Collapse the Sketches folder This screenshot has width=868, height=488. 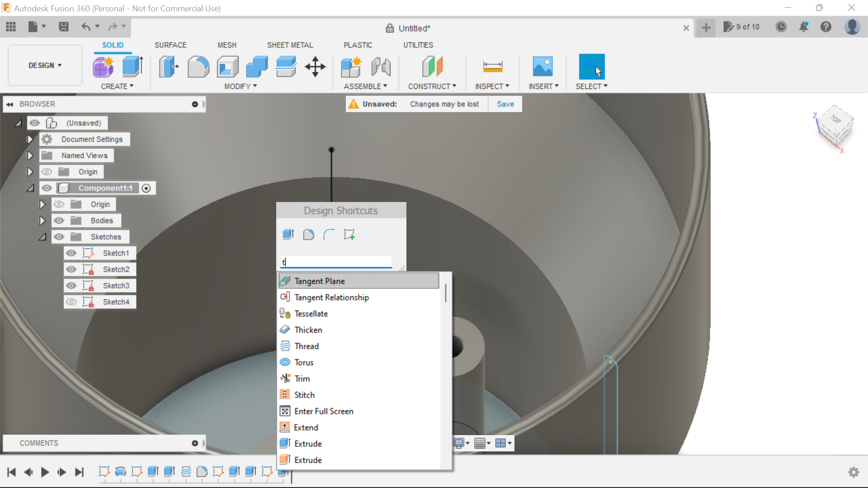tap(42, 237)
